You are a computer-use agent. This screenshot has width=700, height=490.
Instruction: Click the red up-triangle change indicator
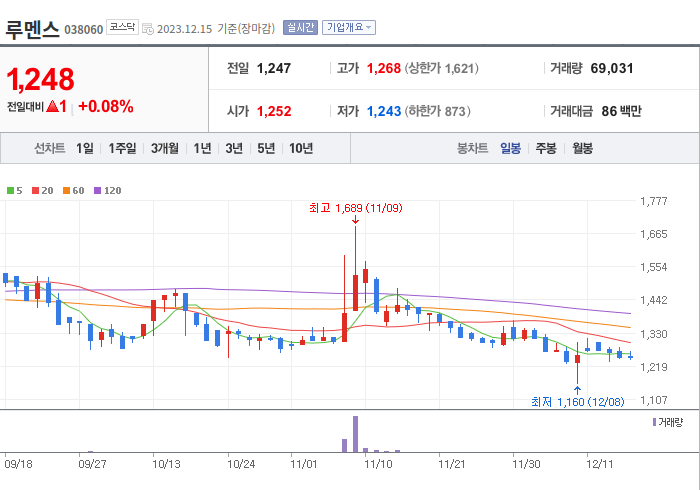click(52, 106)
